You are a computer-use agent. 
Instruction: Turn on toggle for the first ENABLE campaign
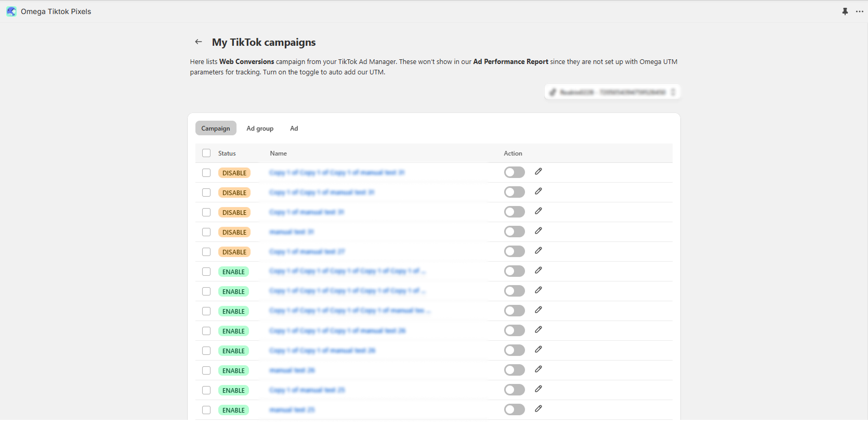[514, 271]
